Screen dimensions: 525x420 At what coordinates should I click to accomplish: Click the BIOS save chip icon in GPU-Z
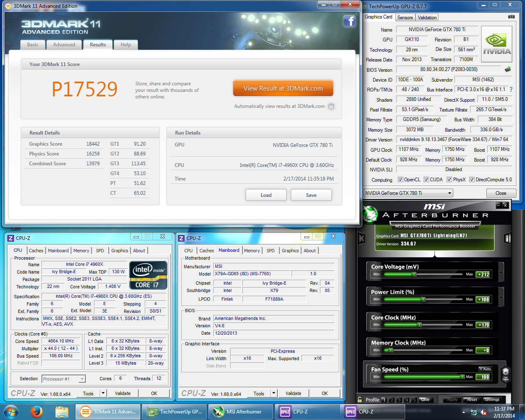[508, 69]
